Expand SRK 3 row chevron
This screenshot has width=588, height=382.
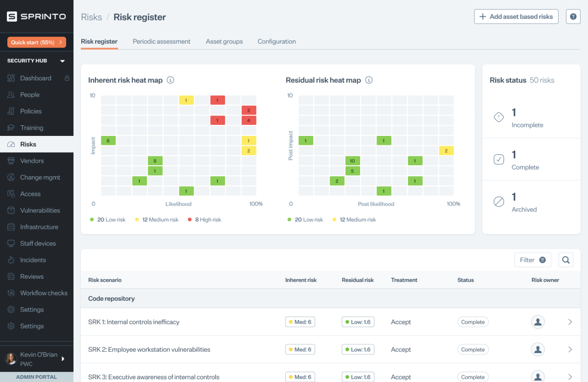click(x=570, y=377)
